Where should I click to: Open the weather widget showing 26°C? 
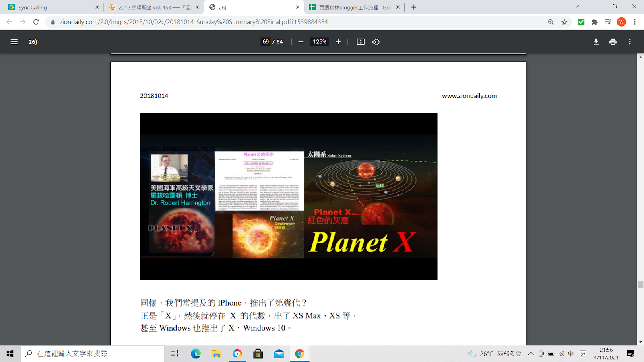(x=494, y=354)
